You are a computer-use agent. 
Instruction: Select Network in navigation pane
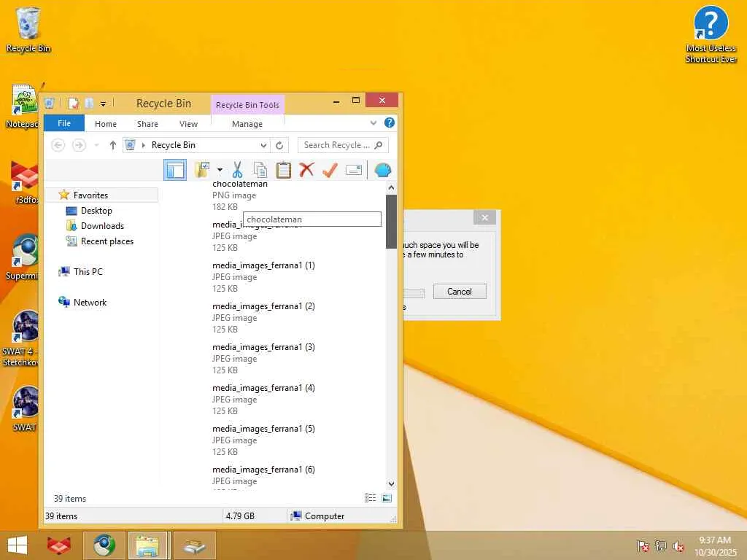click(90, 303)
